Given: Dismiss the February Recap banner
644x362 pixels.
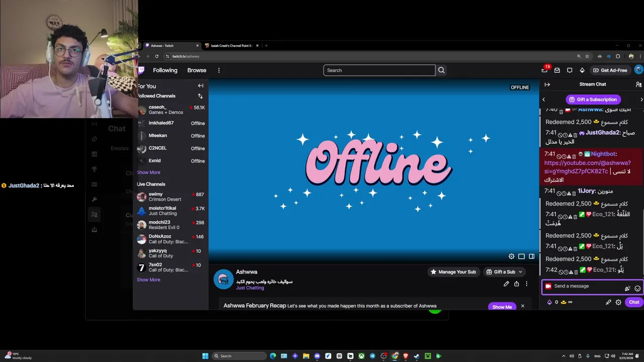Looking at the screenshot, I should (522, 306).
